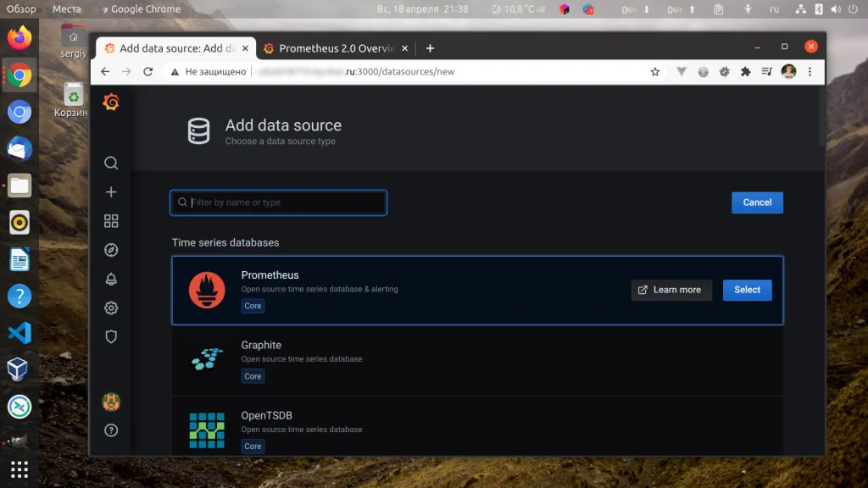Select the Prometheus data source
The image size is (868, 488).
coord(747,290)
